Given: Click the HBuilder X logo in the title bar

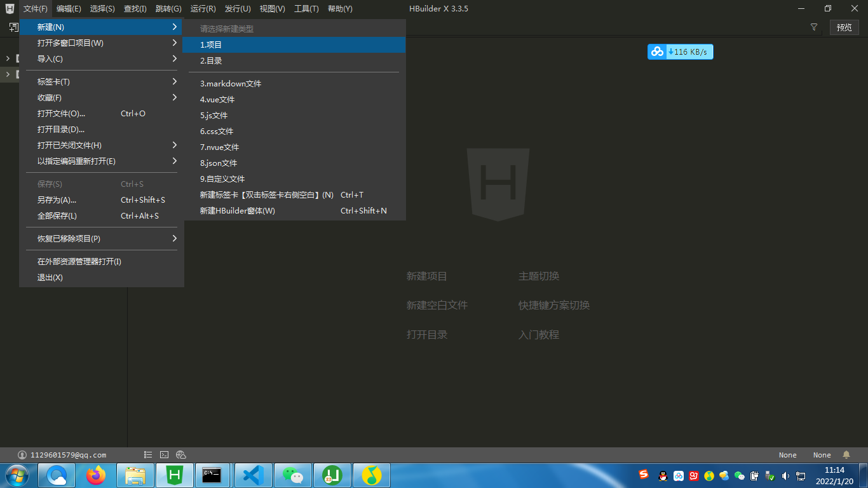Looking at the screenshot, I should (x=10, y=9).
